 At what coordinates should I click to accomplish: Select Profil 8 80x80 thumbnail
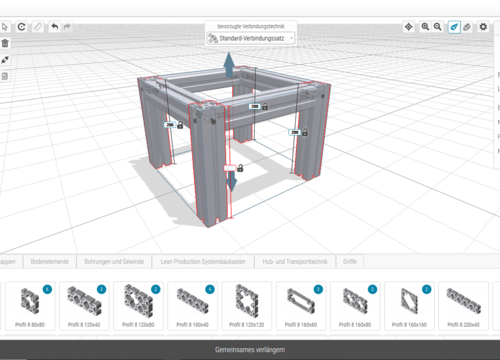coord(30,306)
